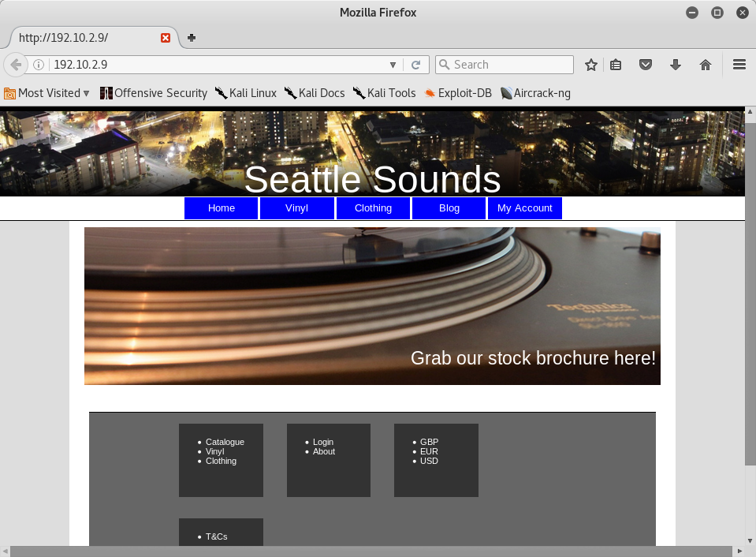Open the My Account page
The height and width of the screenshot is (557, 756).
coord(525,207)
